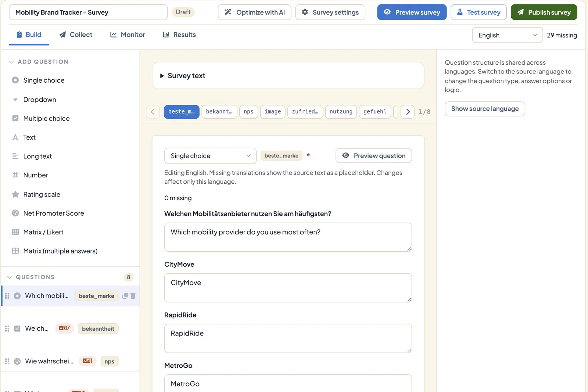This screenshot has width=588, height=392.
Task: Open the English language dropdown
Action: coord(507,35)
